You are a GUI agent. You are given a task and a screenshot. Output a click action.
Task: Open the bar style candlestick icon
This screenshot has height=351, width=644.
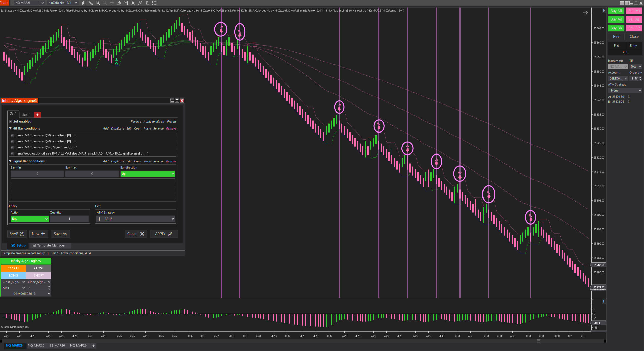click(84, 3)
